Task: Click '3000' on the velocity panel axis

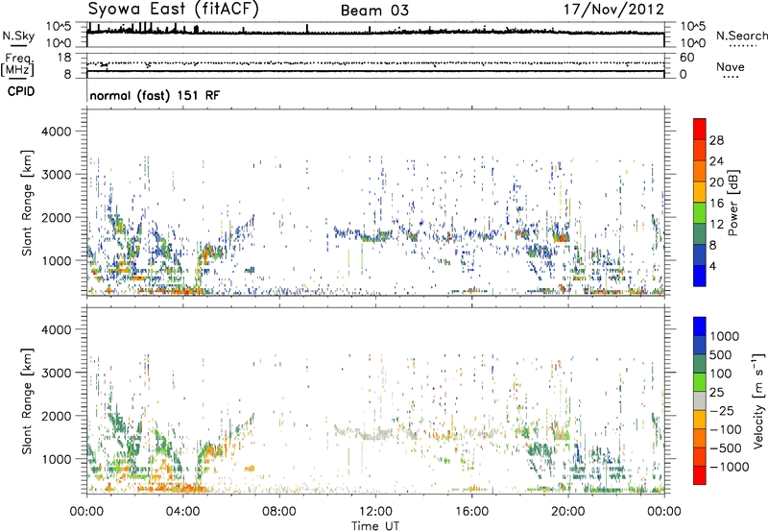Action: click(56, 373)
